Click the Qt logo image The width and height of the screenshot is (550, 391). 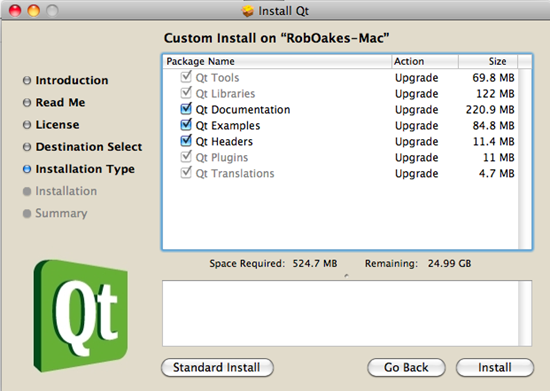[80, 316]
